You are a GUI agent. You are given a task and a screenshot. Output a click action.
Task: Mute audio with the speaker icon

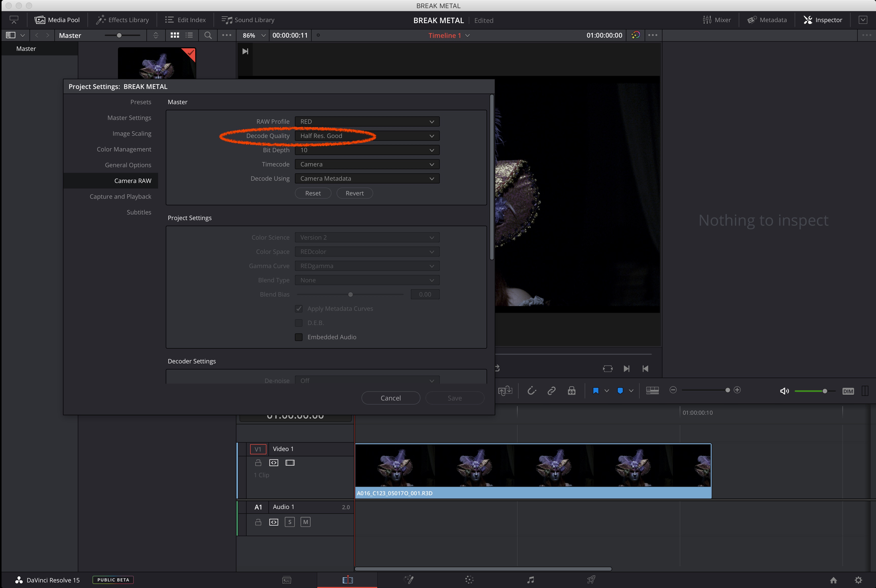pos(784,391)
